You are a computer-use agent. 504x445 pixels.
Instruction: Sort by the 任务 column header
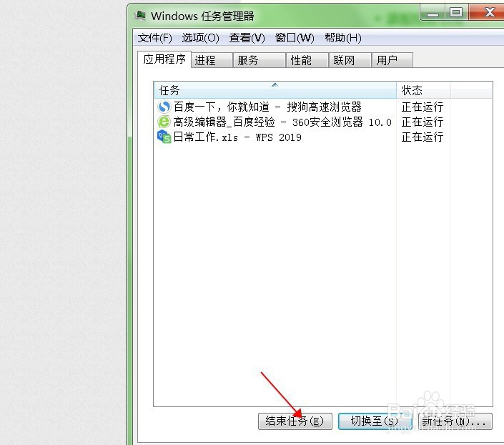275,90
